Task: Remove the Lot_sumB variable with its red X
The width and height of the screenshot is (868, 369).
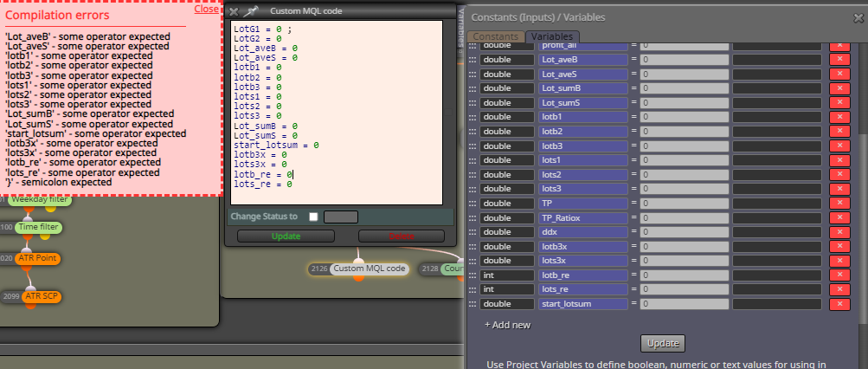Action: (839, 88)
